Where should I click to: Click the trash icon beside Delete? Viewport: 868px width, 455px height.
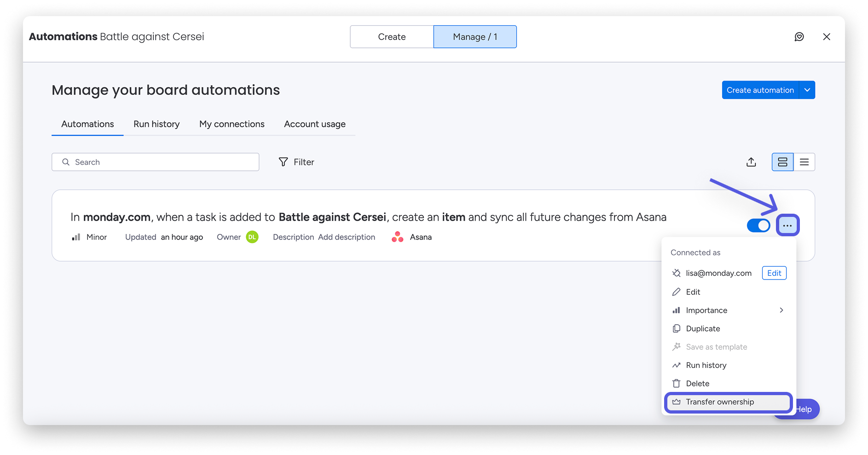click(x=676, y=384)
